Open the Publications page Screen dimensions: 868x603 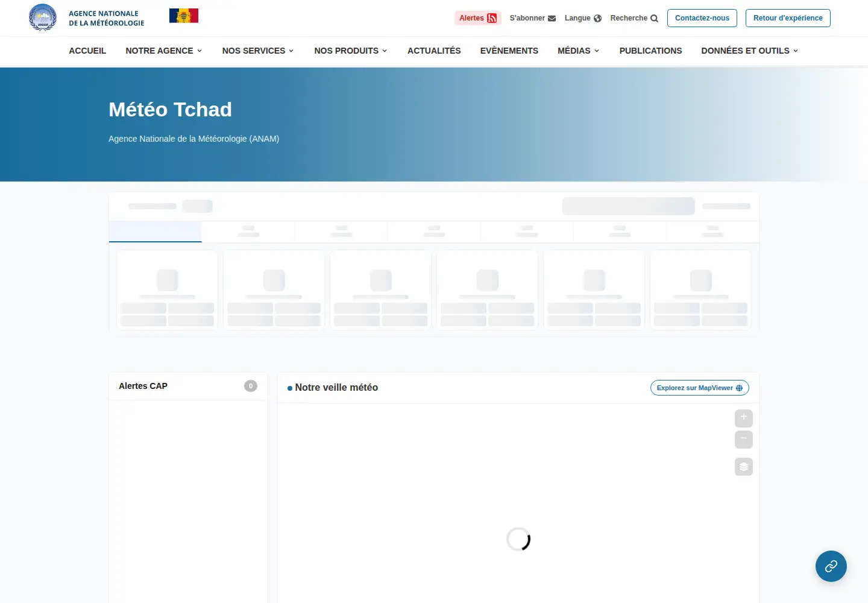tap(650, 51)
